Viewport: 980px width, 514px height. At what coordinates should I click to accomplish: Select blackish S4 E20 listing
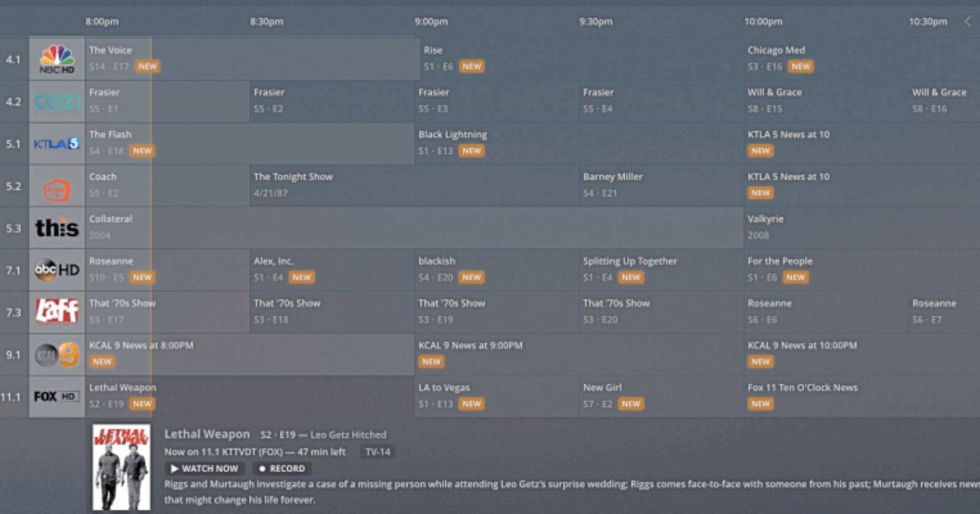click(x=497, y=270)
